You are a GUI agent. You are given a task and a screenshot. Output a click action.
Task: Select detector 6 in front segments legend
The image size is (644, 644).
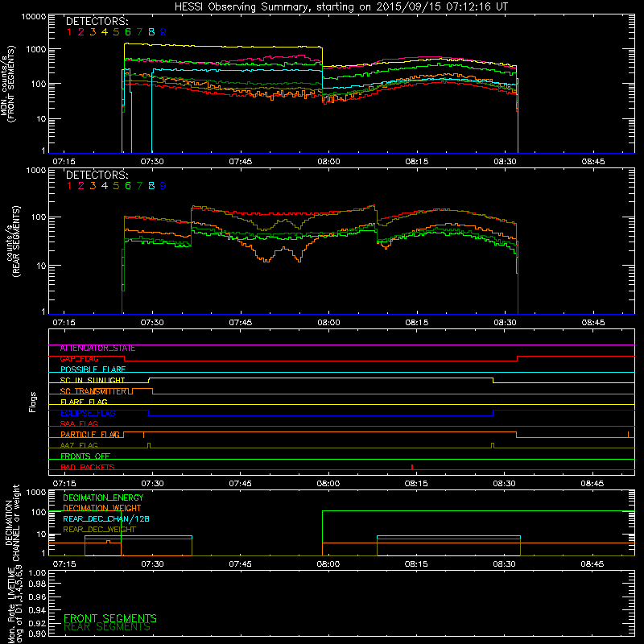128,32
